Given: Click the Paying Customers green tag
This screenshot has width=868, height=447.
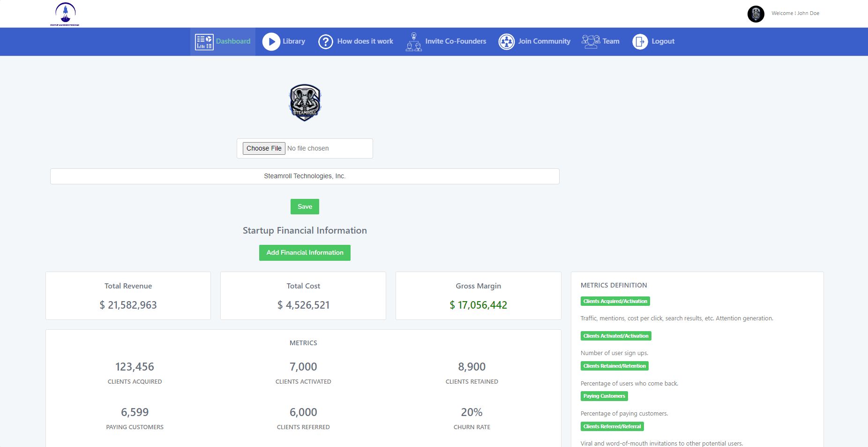Looking at the screenshot, I should click(604, 396).
